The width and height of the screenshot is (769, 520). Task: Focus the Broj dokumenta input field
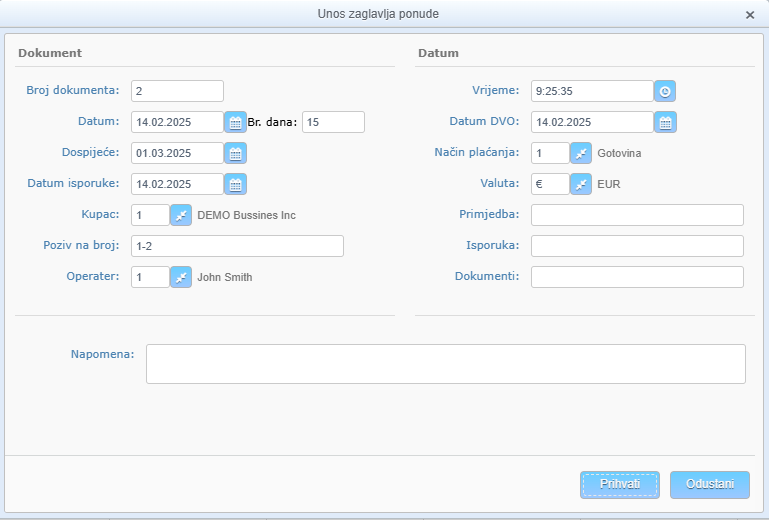[x=177, y=91]
